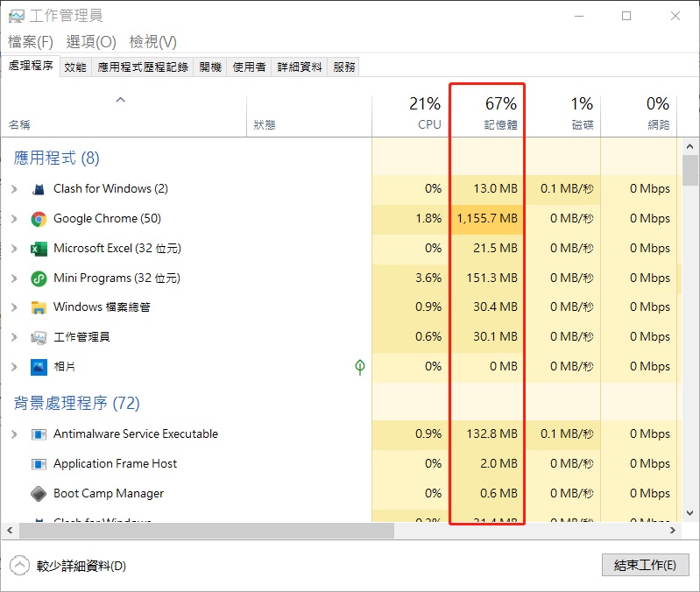
Task: Click the Clash for Windows cat icon
Action: [39, 190]
